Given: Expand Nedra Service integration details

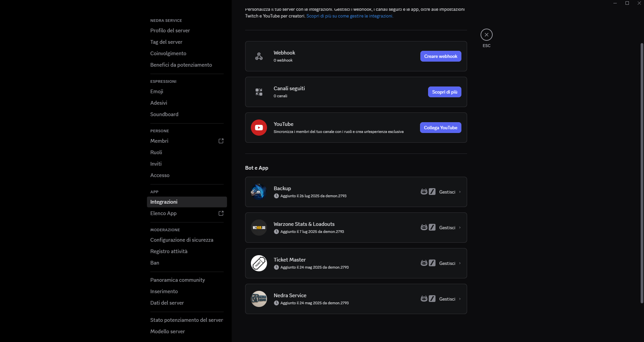Looking at the screenshot, I should (x=459, y=299).
